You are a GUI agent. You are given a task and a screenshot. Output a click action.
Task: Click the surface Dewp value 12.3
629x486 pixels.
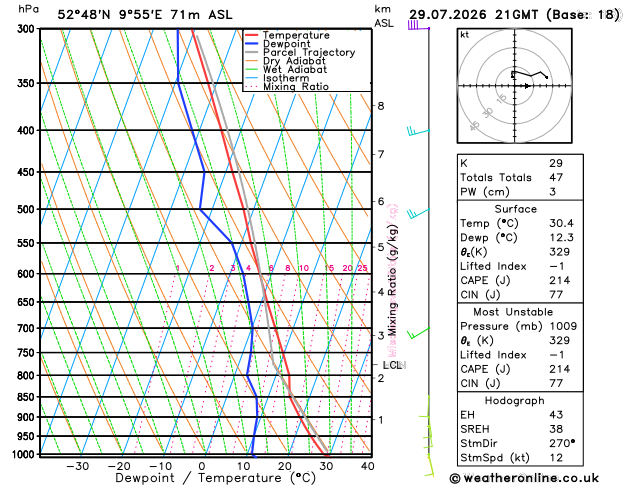(562, 237)
